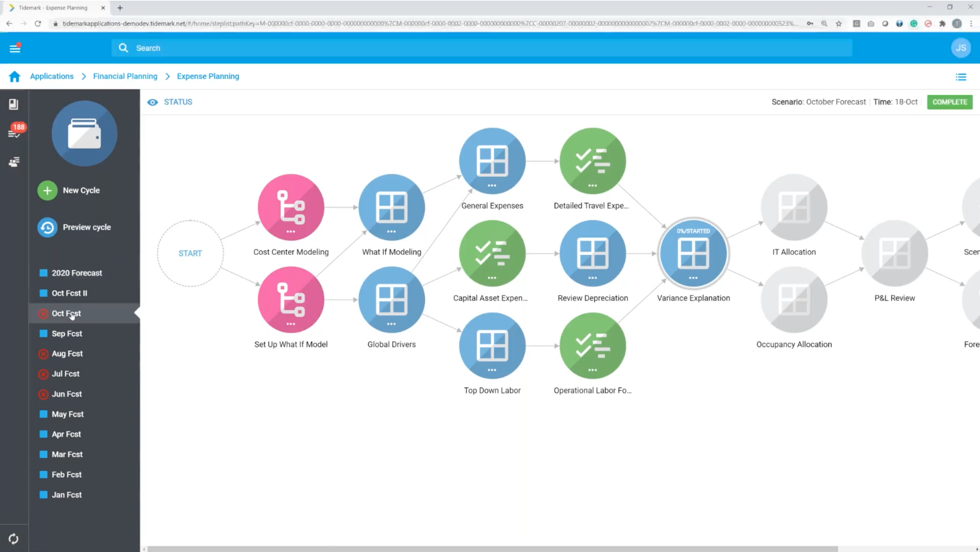Expand options dots under Top Down Labor
Image resolution: width=980 pixels, height=552 pixels.
(x=492, y=370)
